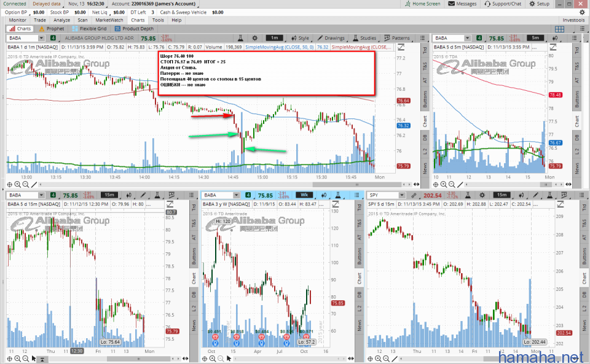This screenshot has height=364, width=590.
Task: Click the crosshair icon under the top-right 5m chart
Action: click(436, 184)
